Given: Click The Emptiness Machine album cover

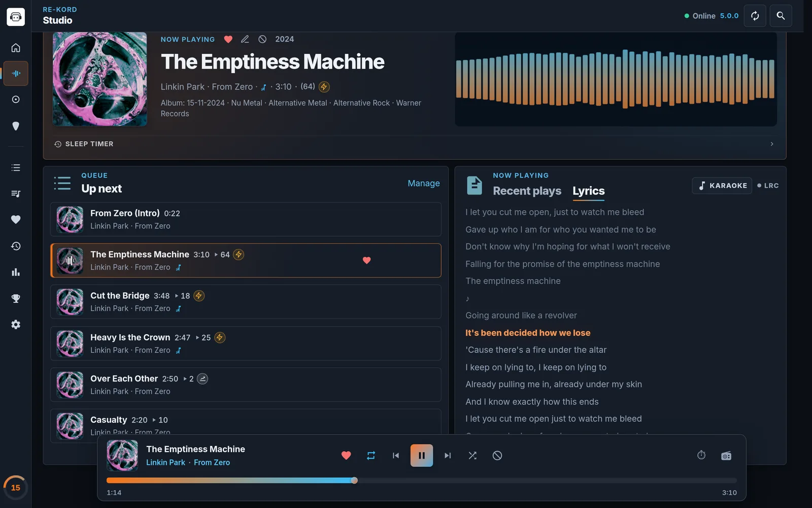Looking at the screenshot, I should [x=100, y=79].
